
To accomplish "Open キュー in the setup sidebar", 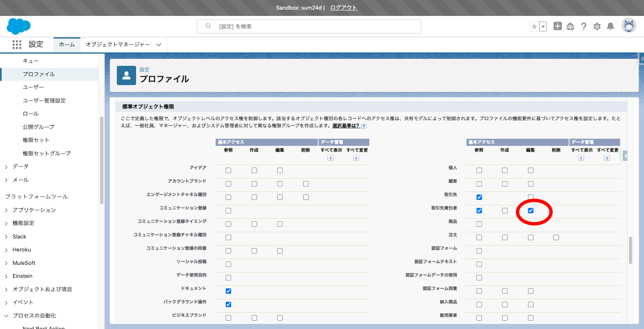I will tap(31, 61).
